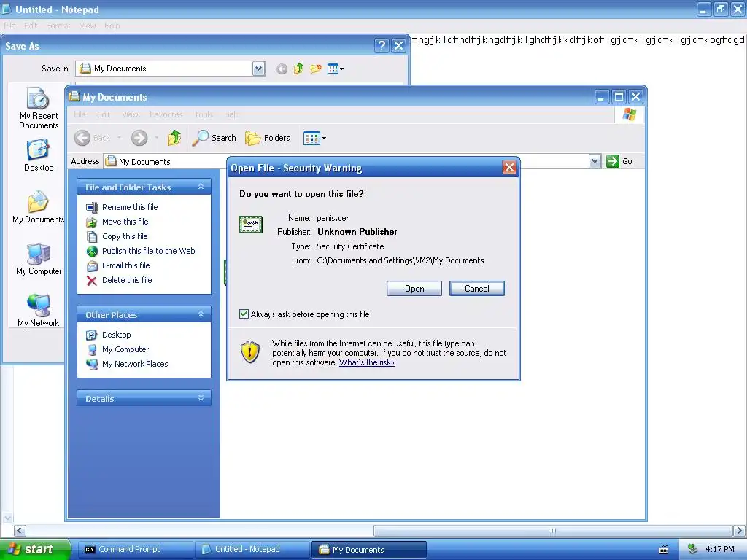Click Search in the My Documents toolbar
747x560 pixels.
(214, 138)
